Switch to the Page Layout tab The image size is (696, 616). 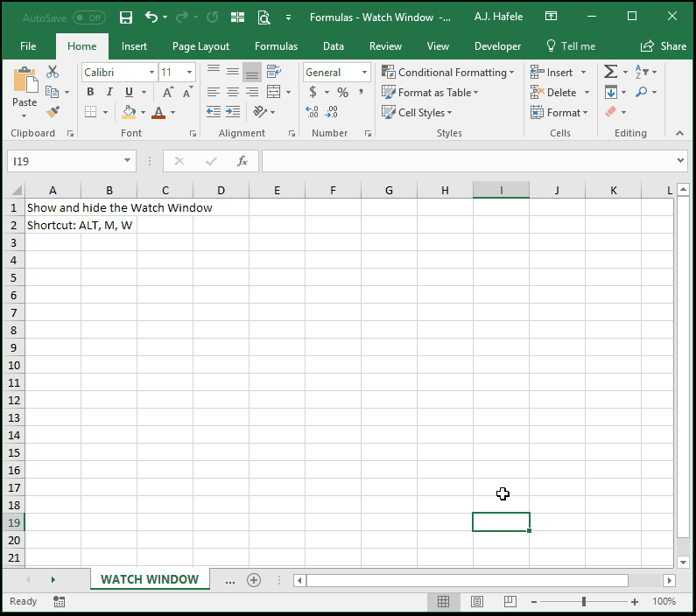[200, 46]
